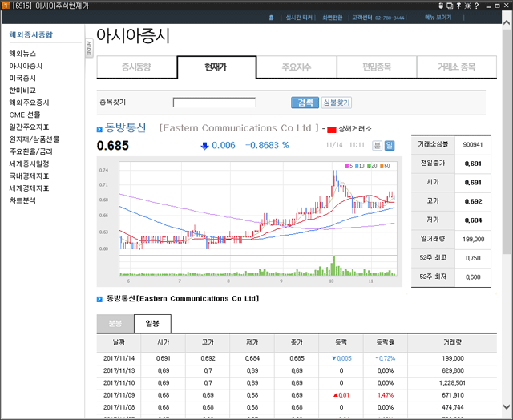The height and width of the screenshot is (420, 513).
Task: Click the 거래량 column header
Action: click(452, 342)
